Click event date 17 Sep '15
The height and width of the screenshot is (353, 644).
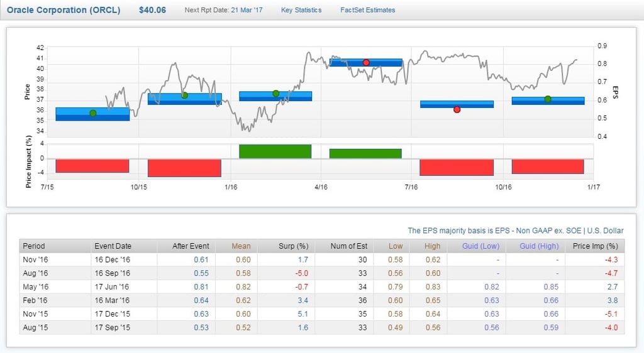112,327
